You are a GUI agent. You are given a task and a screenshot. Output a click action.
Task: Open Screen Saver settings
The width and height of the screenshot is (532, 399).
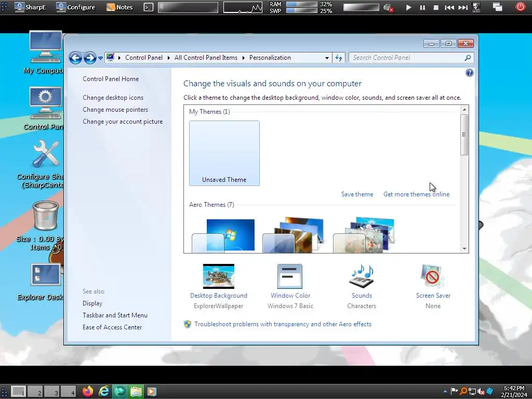click(x=433, y=287)
